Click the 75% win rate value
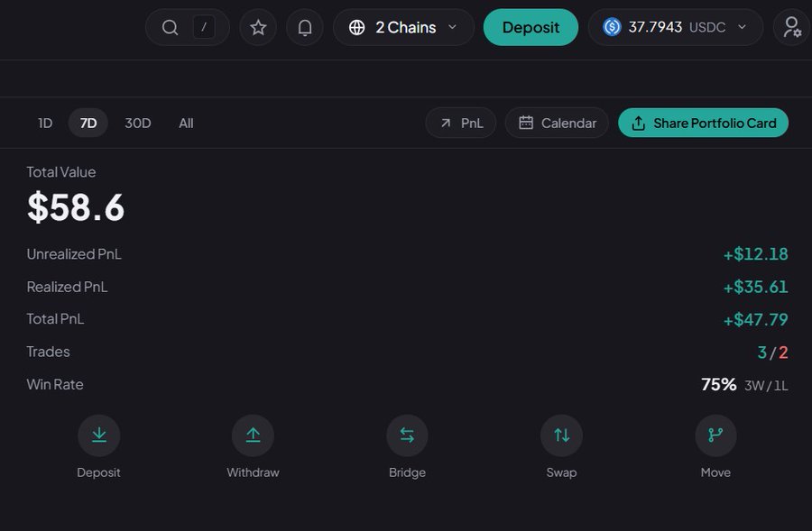The height and width of the screenshot is (531, 812). [719, 385]
